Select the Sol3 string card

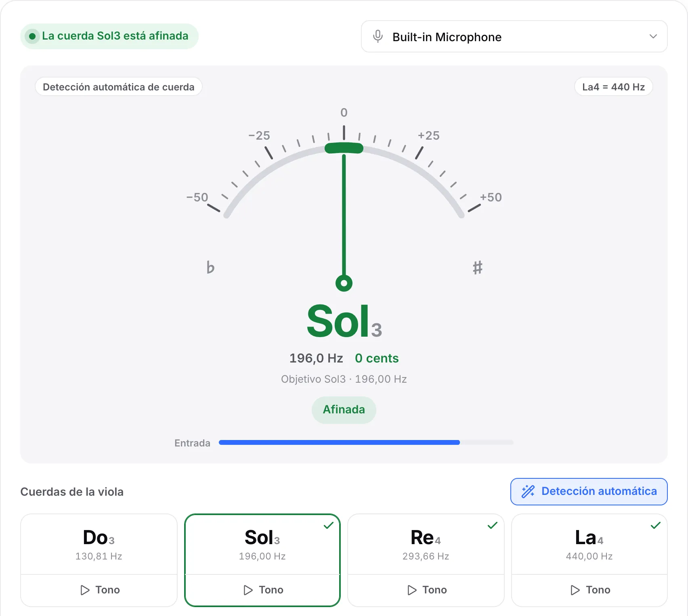pos(262,544)
